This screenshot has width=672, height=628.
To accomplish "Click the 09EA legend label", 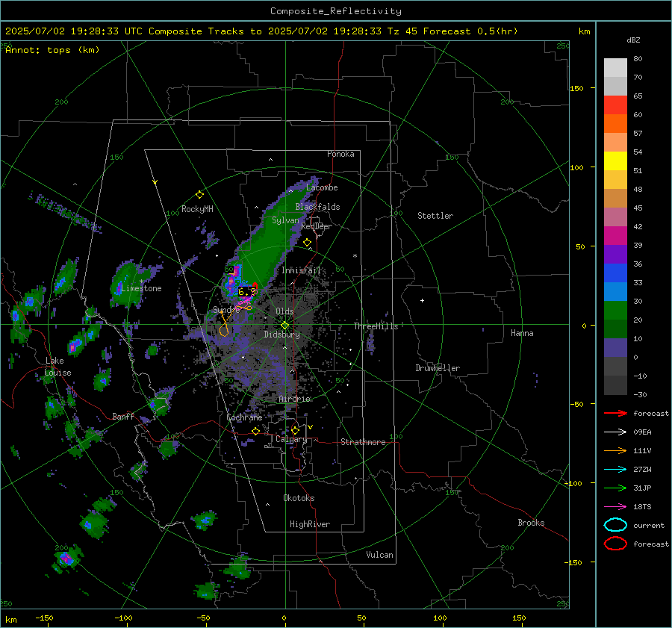I will (642, 432).
